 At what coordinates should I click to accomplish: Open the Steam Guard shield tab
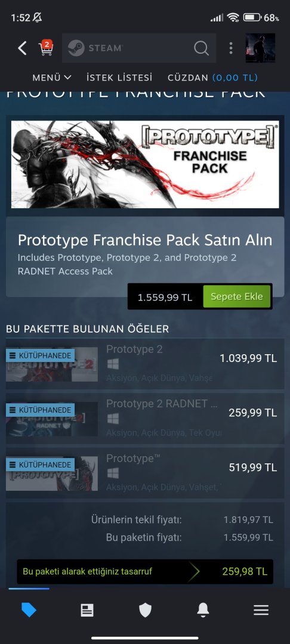145,610
